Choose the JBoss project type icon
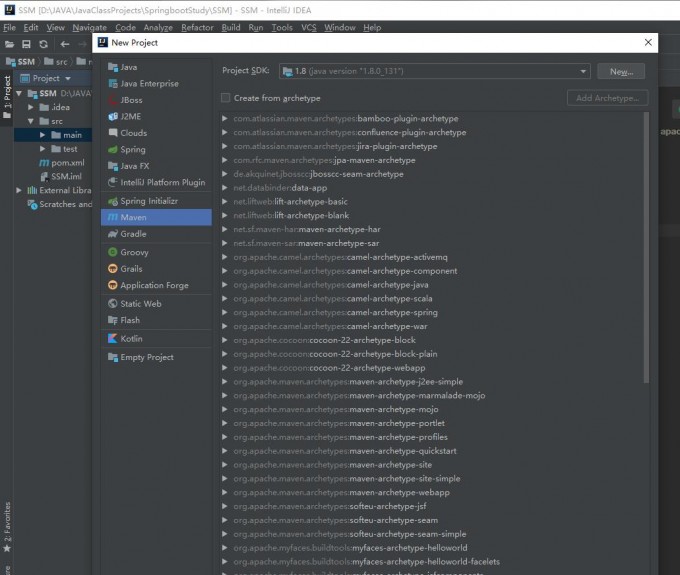Viewport: 680px width, 575px height. click(112, 100)
